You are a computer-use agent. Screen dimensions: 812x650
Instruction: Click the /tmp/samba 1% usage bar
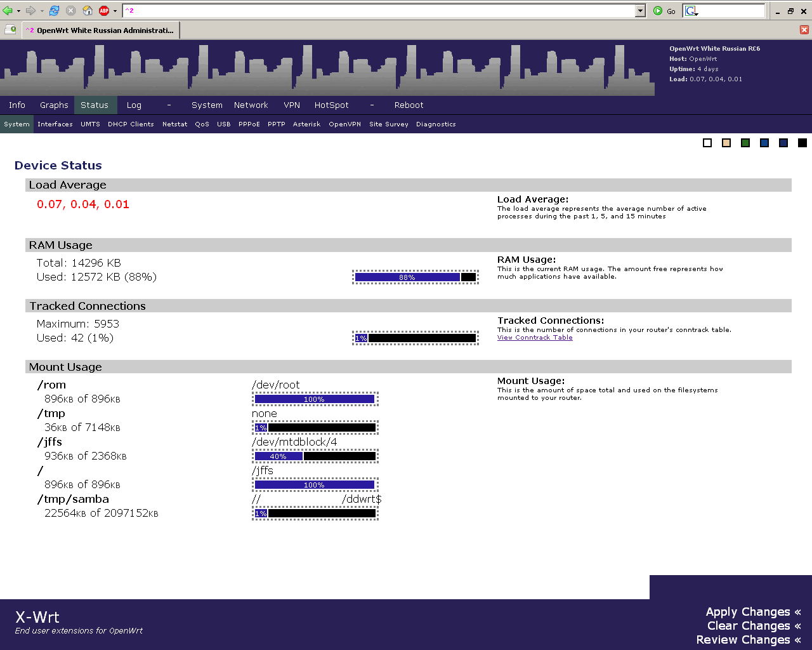tap(315, 514)
